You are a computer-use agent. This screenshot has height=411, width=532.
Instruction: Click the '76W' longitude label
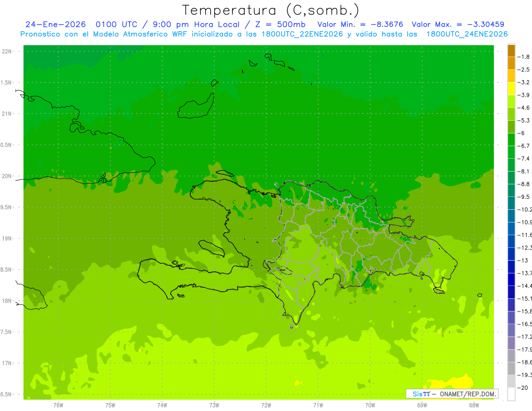tap(58, 405)
